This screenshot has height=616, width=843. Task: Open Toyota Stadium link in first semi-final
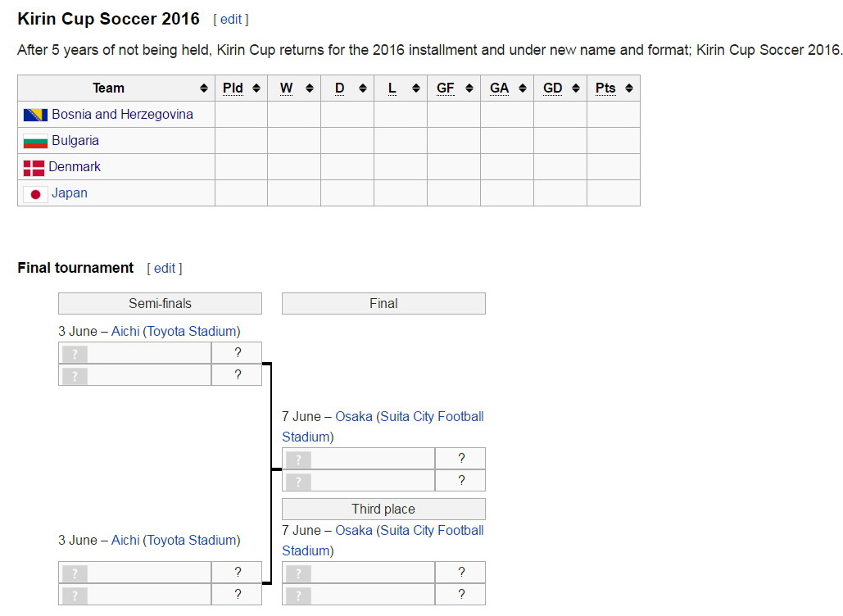[x=192, y=331]
